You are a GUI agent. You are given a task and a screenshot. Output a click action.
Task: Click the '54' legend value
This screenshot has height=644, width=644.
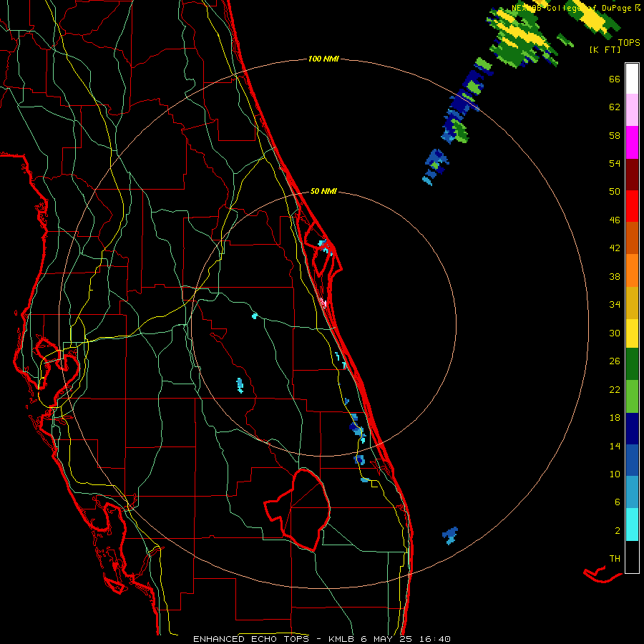click(615, 163)
